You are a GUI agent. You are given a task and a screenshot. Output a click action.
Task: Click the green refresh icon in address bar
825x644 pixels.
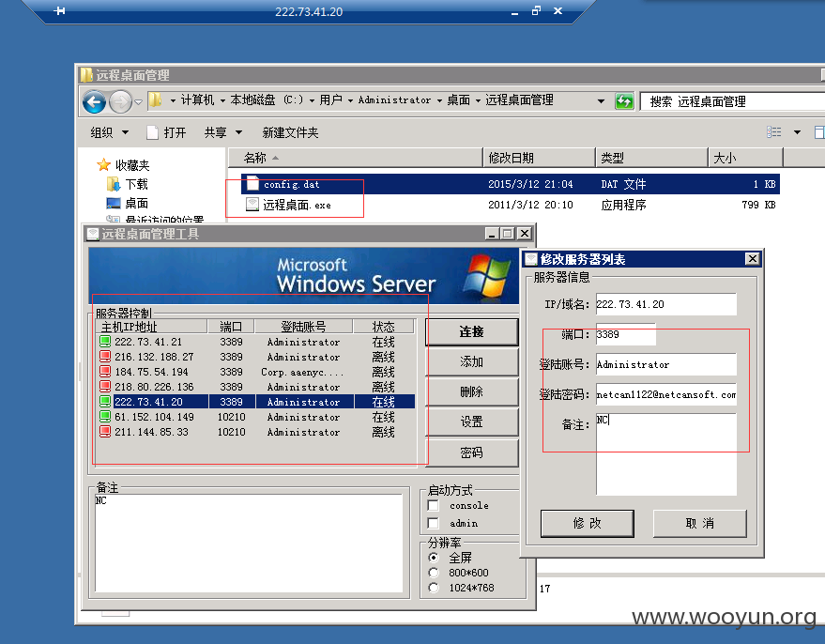[x=624, y=101]
